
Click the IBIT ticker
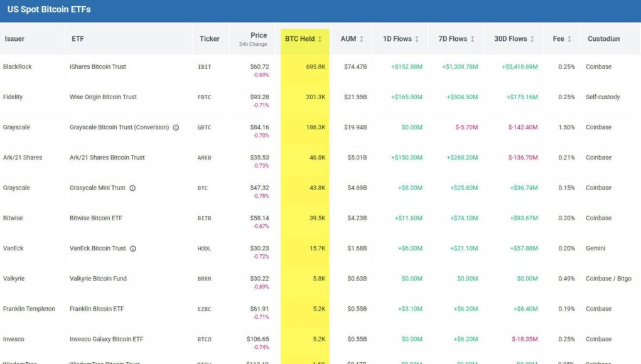pos(205,67)
